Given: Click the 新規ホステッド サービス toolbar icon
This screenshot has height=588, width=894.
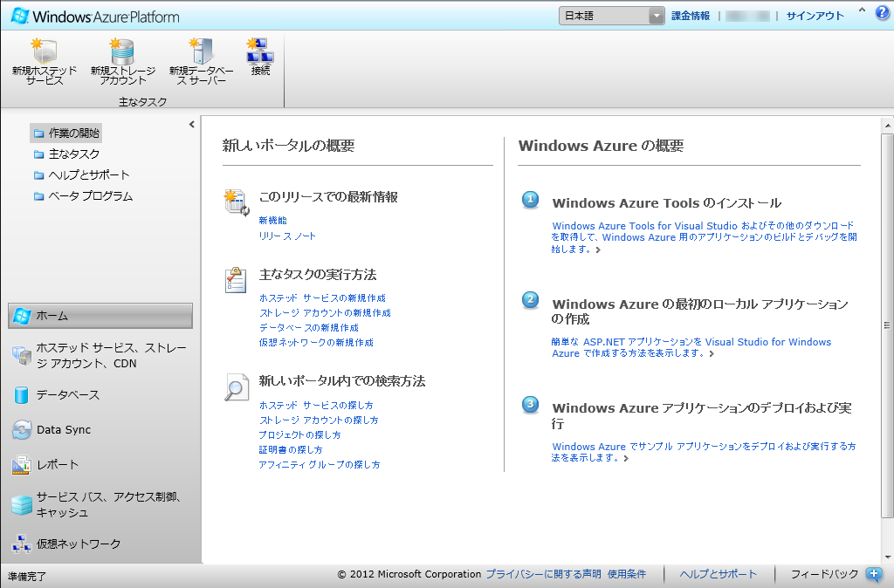Looking at the screenshot, I should tap(44, 51).
